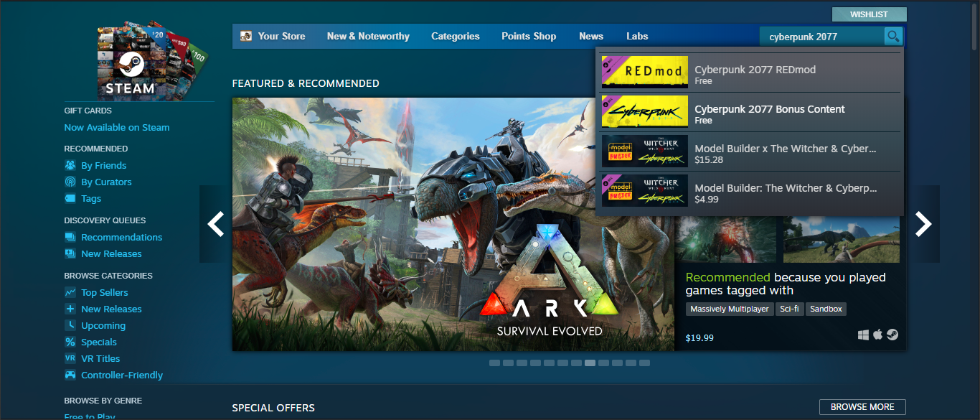The height and width of the screenshot is (420, 980).
Task: Open the Specials percent icon
Action: [70, 342]
